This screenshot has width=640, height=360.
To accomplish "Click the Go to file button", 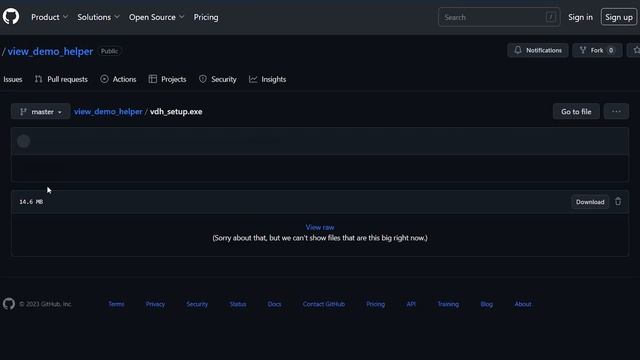I will coord(576,111).
